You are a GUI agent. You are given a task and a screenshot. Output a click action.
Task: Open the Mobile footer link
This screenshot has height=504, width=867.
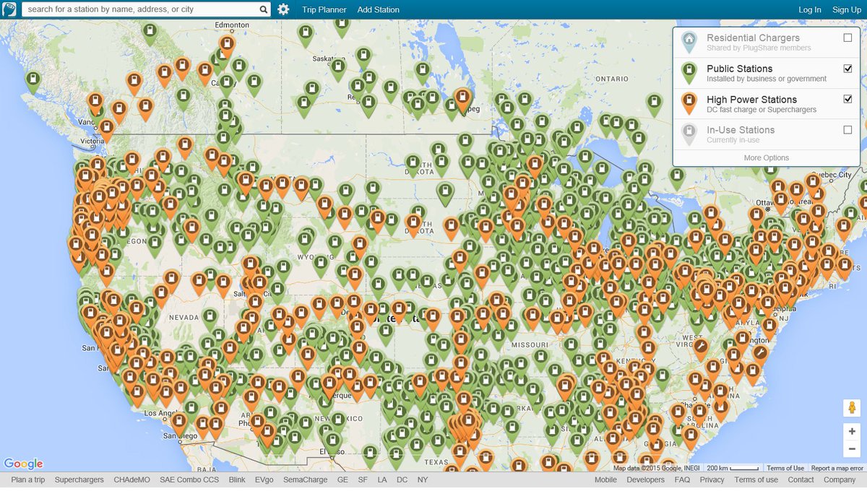click(605, 480)
